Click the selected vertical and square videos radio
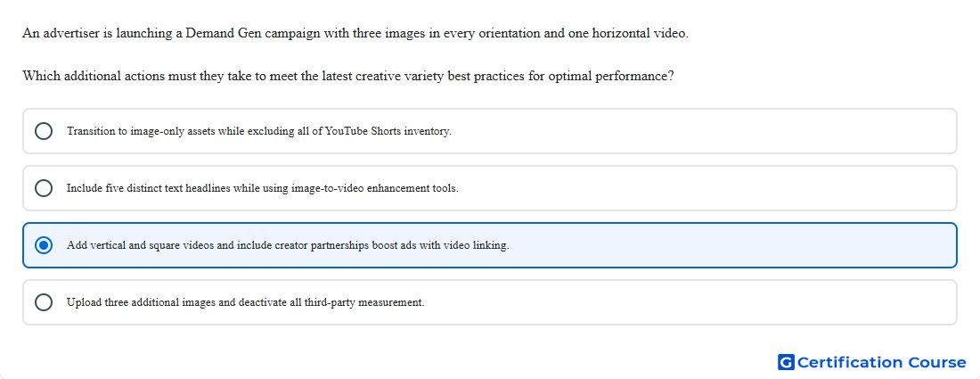Screen dimensions: 980x379 (x=44, y=245)
